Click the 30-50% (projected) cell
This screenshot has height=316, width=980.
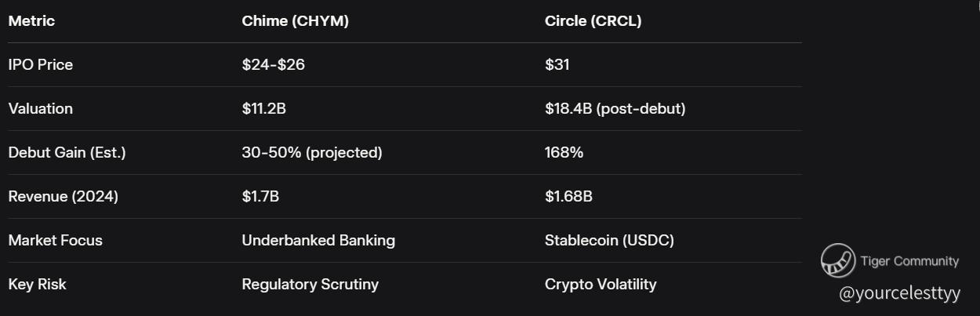tap(311, 153)
